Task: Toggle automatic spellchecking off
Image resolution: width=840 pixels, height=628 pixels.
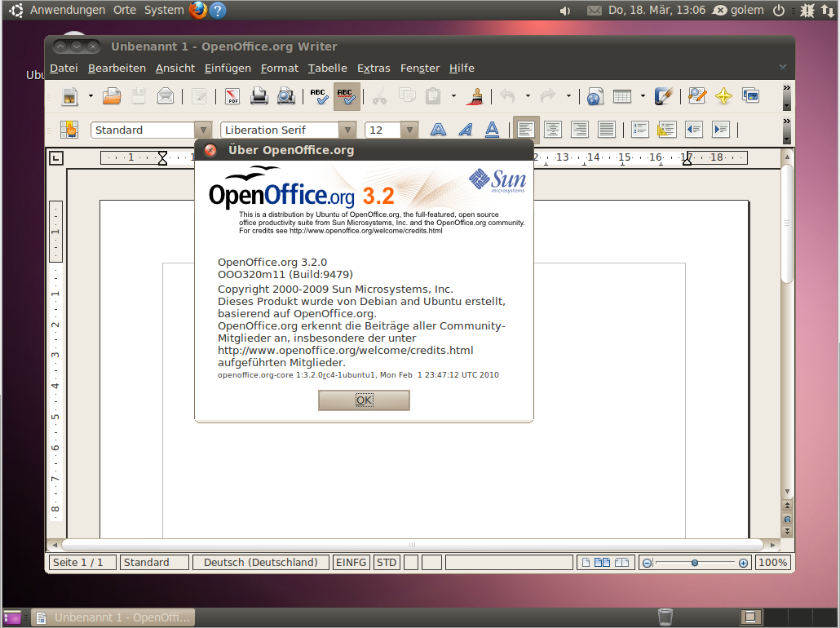Action: click(x=346, y=96)
